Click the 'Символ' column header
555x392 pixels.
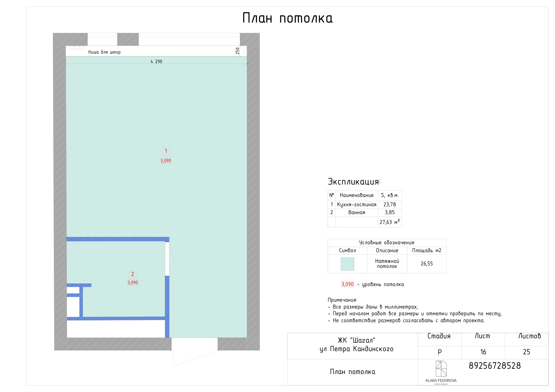click(347, 250)
